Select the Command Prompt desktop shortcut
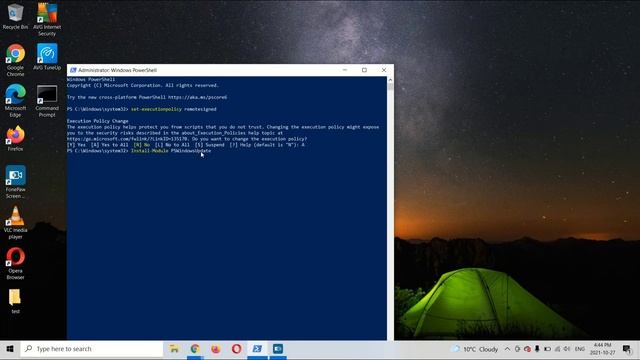The image size is (640, 360). point(47,101)
